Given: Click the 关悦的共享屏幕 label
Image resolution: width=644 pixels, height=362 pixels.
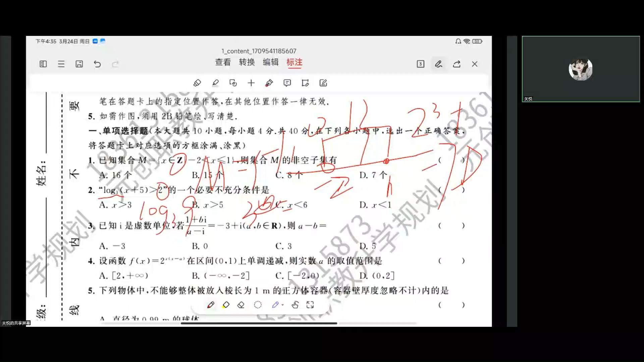Looking at the screenshot, I should click(x=16, y=323).
